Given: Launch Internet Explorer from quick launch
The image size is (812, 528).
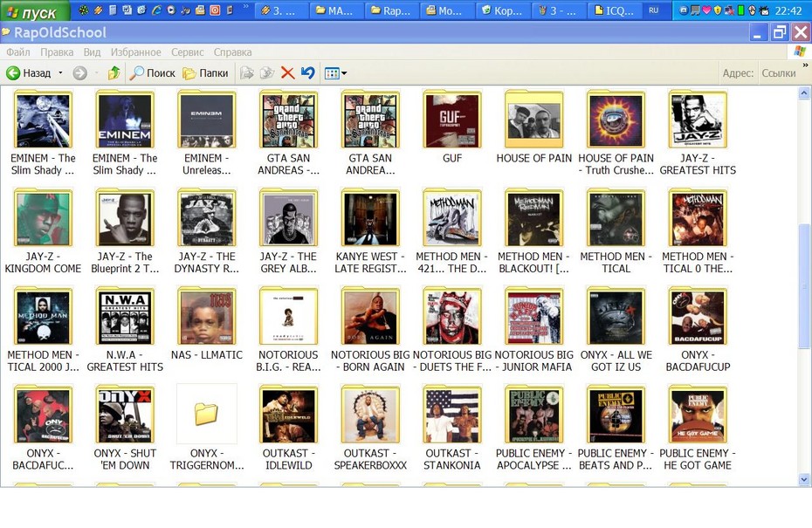Looking at the screenshot, I should (156, 10).
